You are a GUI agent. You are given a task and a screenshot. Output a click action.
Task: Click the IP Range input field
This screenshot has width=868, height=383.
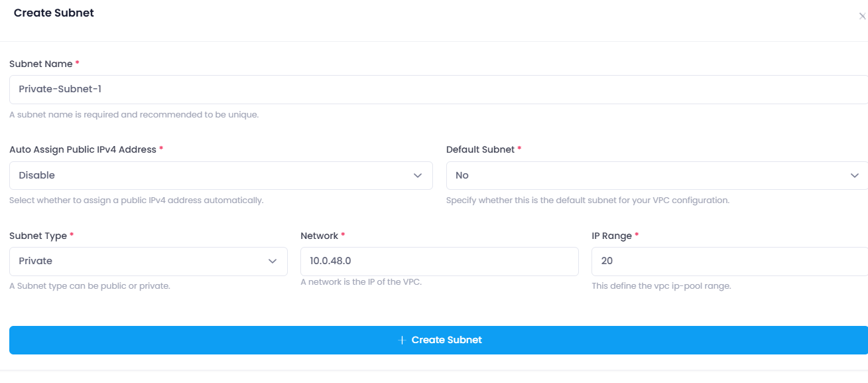tap(729, 261)
